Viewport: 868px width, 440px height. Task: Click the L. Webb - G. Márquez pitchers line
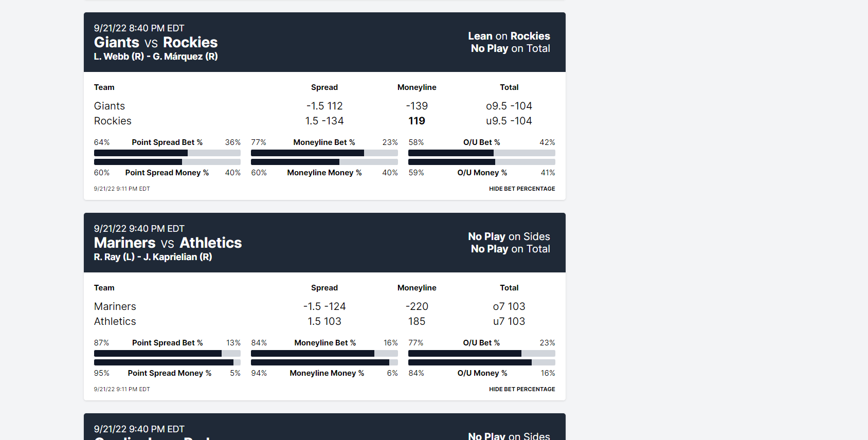click(x=156, y=57)
